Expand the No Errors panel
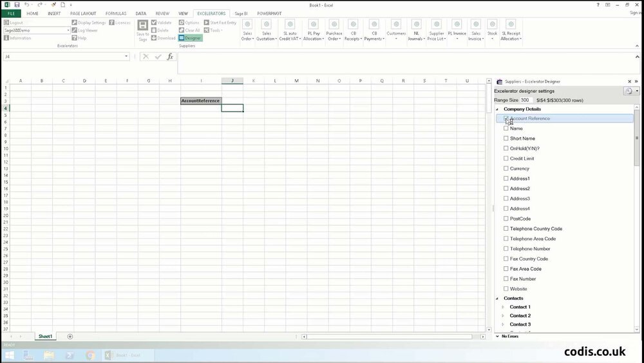 pyautogui.click(x=497, y=337)
